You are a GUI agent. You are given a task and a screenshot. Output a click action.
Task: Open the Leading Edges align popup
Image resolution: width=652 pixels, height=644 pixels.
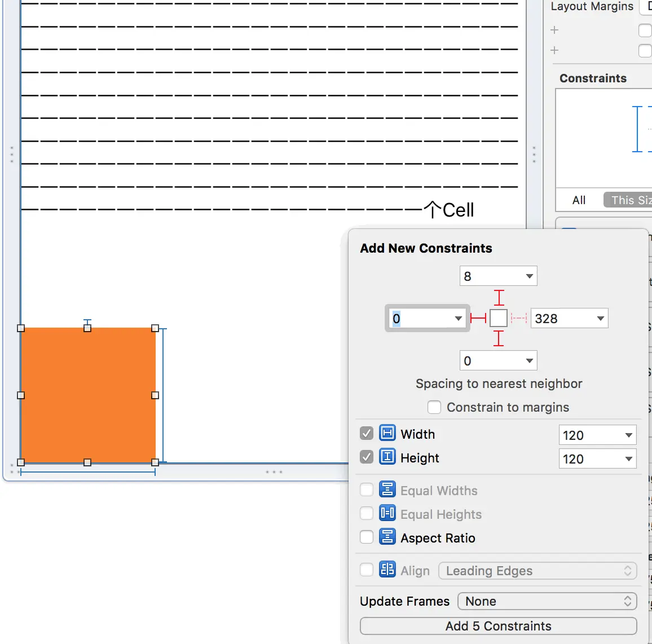coord(538,571)
